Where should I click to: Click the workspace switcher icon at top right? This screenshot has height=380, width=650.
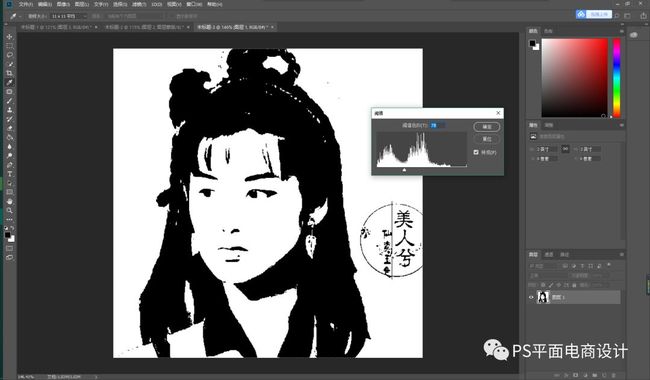coord(628,15)
